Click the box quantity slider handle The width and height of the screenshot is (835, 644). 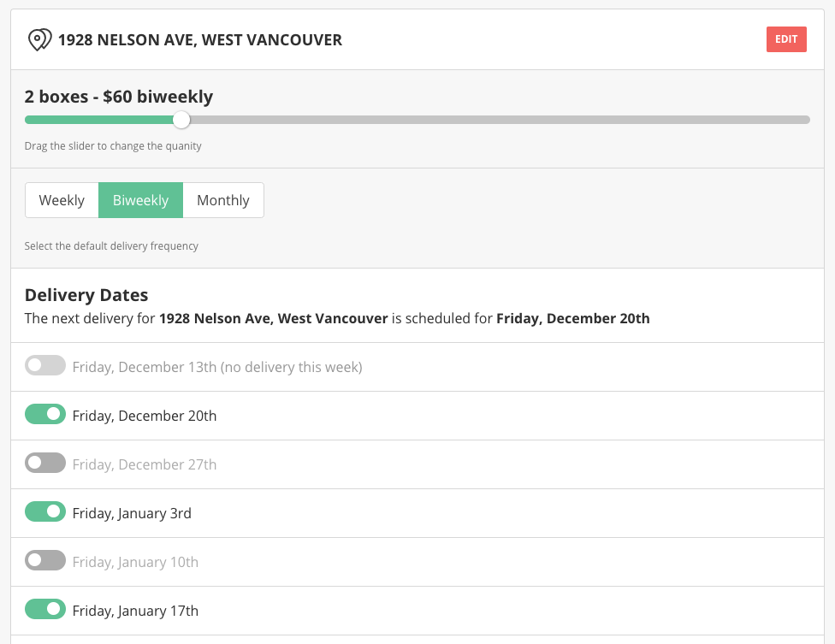[181, 120]
